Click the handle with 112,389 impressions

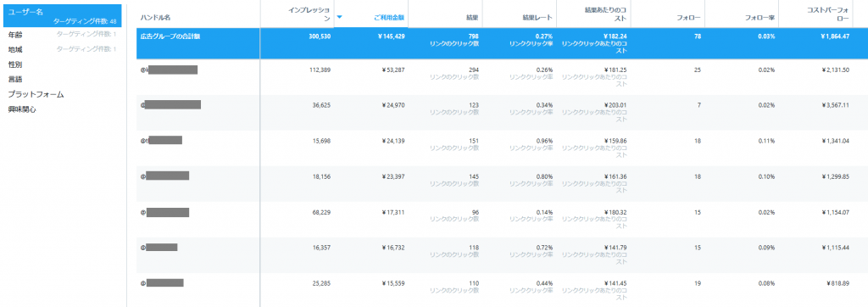pyautogui.click(x=169, y=70)
